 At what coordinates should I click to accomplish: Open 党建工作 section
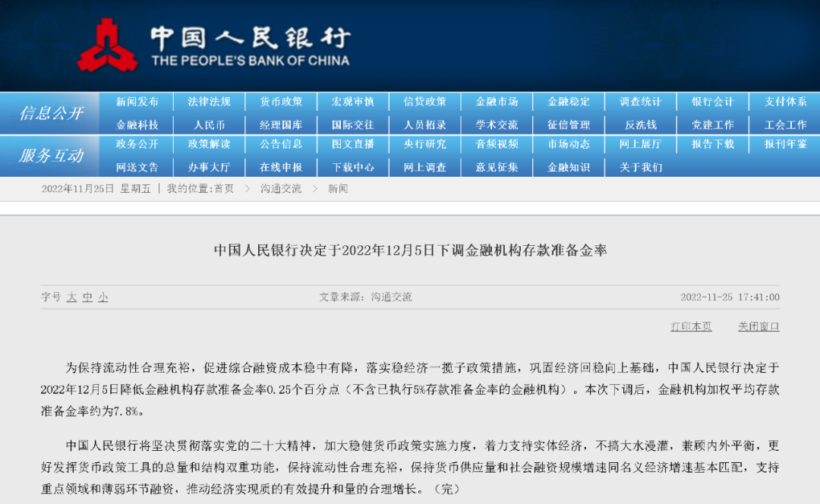click(x=713, y=125)
